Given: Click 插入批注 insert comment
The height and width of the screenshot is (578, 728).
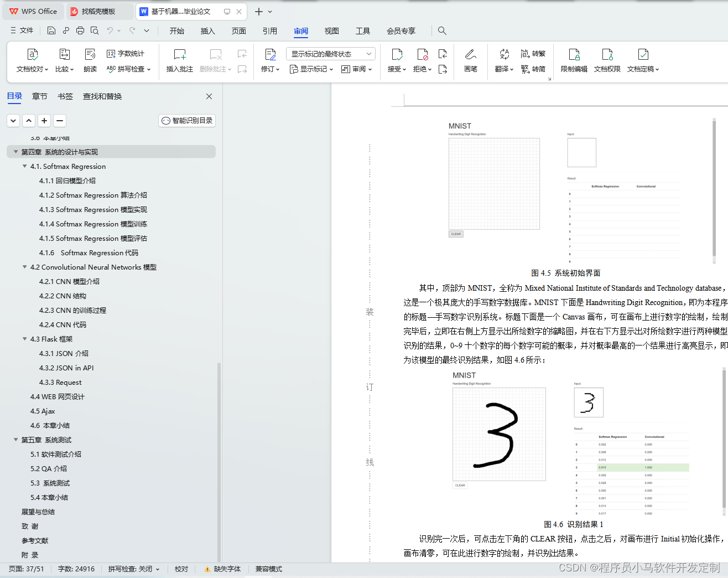Looking at the screenshot, I should pyautogui.click(x=180, y=61).
